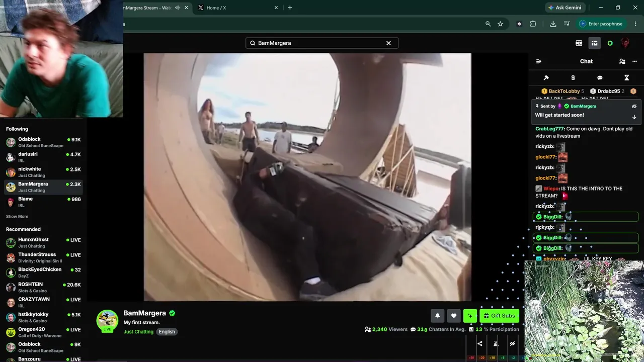Click the green K coin icon
The height and width of the screenshot is (362, 644).
(610, 43)
